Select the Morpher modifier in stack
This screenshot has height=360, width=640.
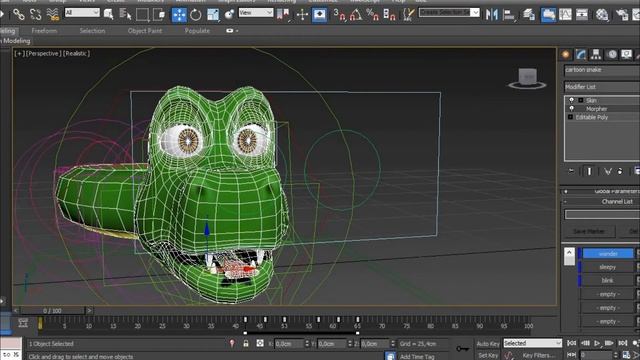pyautogui.click(x=596, y=109)
